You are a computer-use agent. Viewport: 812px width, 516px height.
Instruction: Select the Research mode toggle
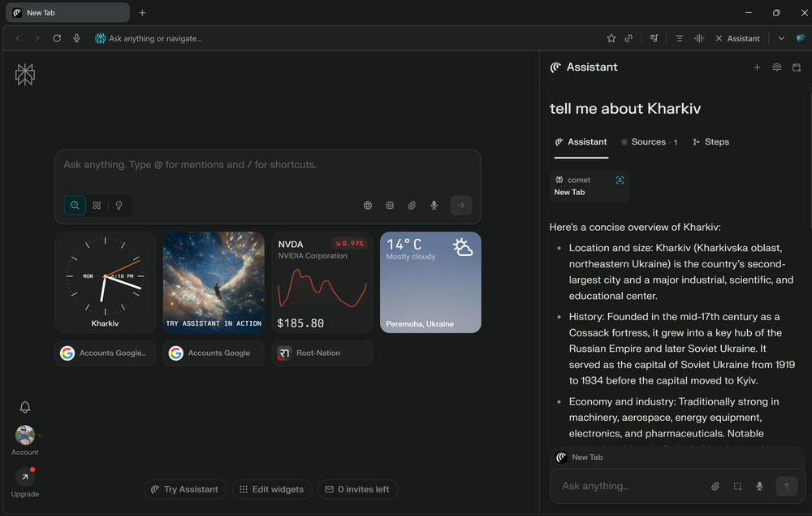click(97, 205)
